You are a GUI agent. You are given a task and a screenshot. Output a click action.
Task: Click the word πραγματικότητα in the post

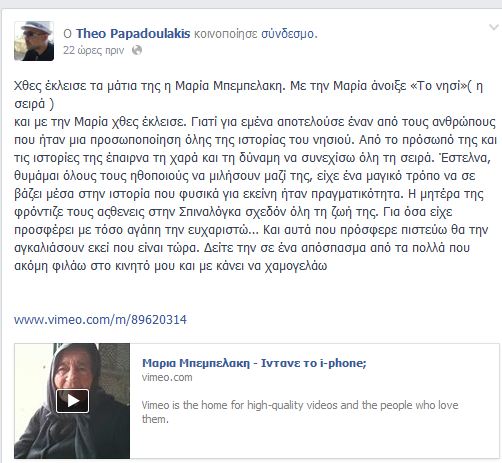tap(357, 194)
